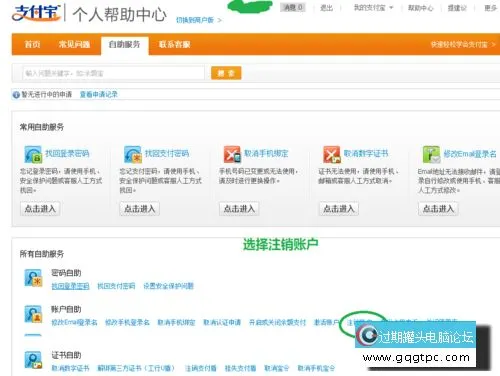Focus the question keyword search field

click(113, 73)
